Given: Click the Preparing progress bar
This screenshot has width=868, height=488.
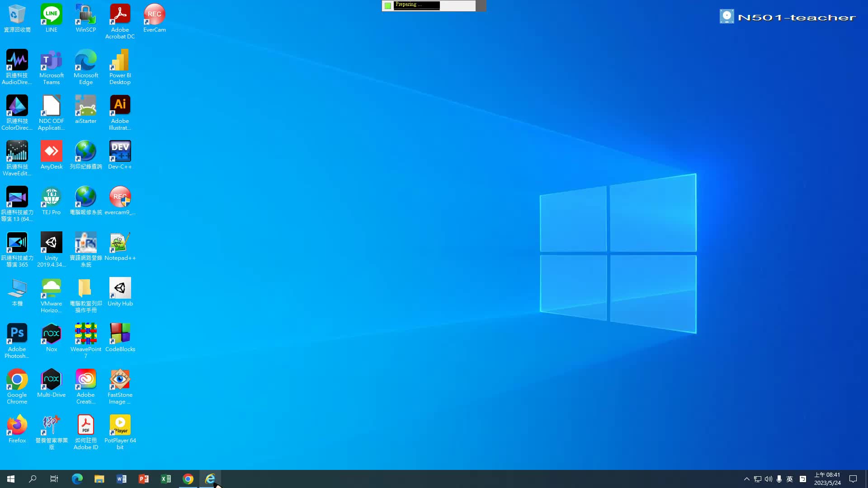Looking at the screenshot, I should point(429,5).
